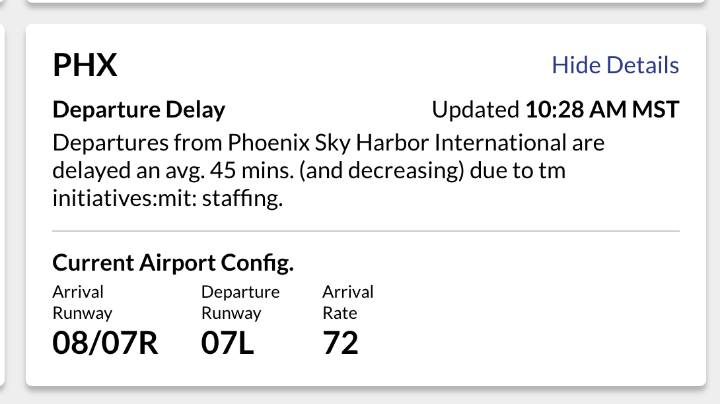Click the Current Airport Config. heading
Image resolution: width=720 pixels, height=404 pixels.
(x=172, y=263)
